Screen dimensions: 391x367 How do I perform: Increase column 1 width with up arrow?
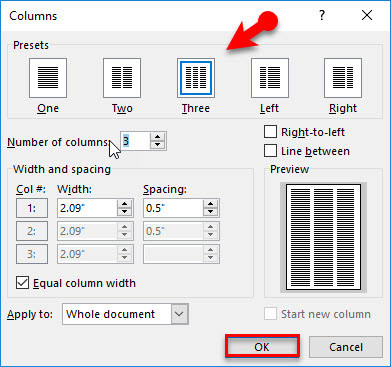pos(124,204)
